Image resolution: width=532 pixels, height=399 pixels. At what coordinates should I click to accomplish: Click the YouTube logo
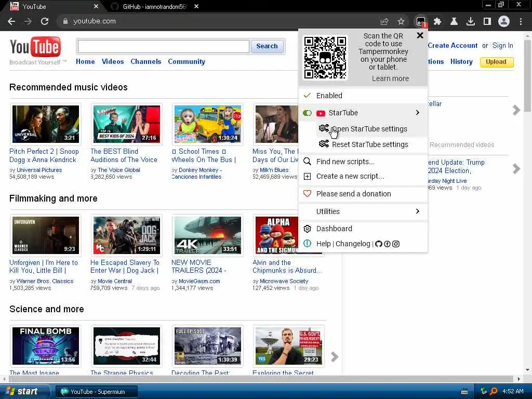35,47
